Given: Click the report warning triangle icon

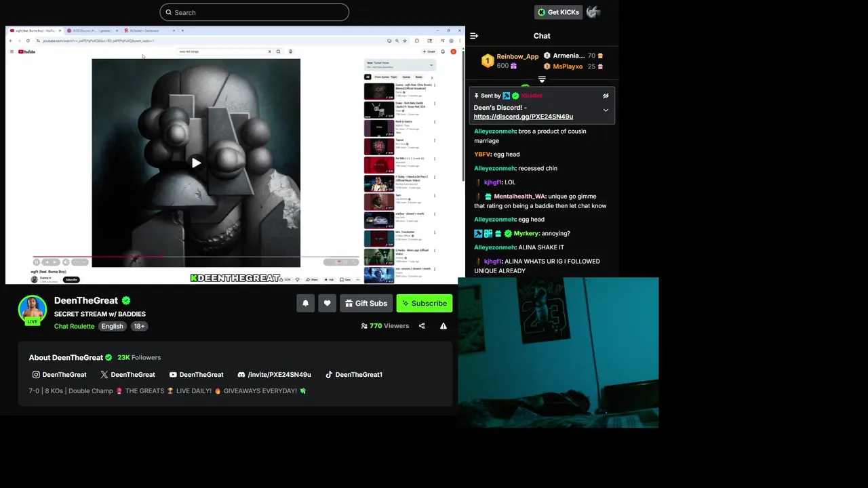Looking at the screenshot, I should click(443, 326).
